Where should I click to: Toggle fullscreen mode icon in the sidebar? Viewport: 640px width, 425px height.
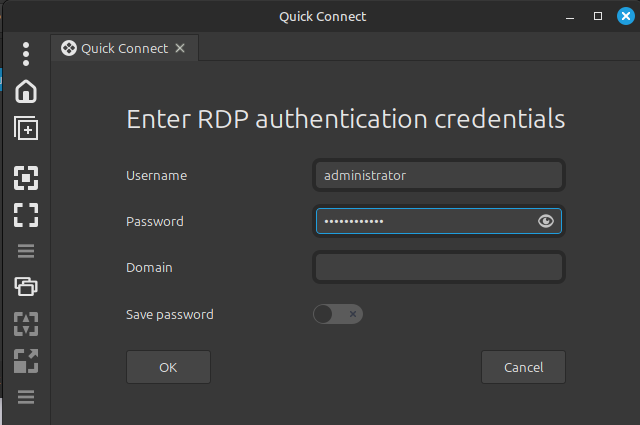point(26,215)
